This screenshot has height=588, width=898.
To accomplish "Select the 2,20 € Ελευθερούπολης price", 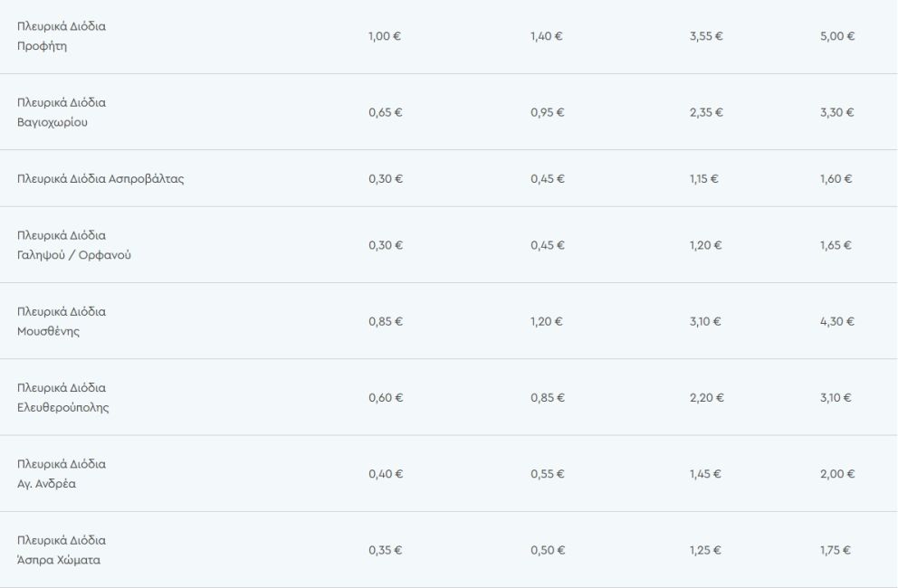I will 706,397.
